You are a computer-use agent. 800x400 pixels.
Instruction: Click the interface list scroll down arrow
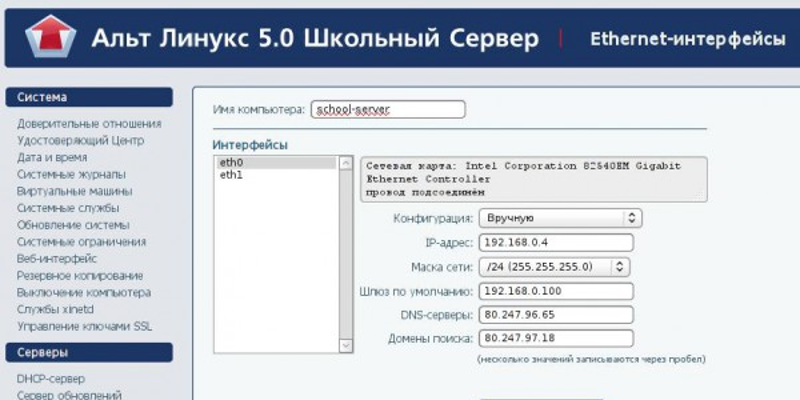[346, 345]
